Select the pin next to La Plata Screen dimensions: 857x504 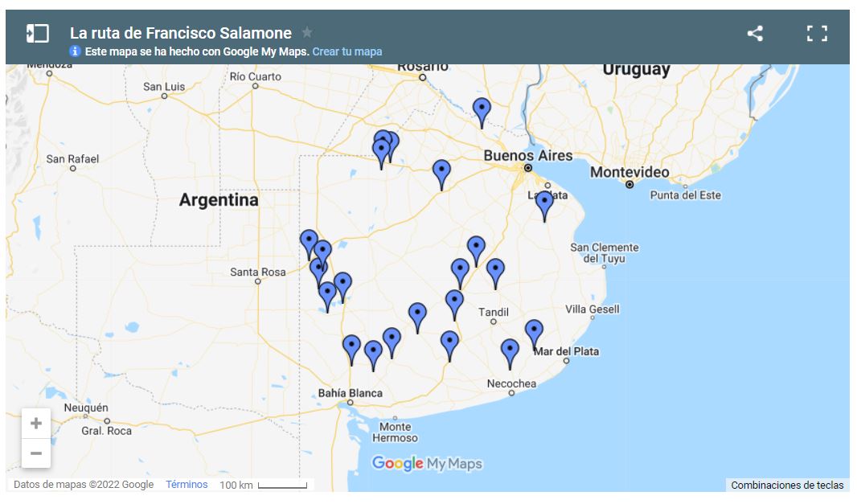[544, 203]
